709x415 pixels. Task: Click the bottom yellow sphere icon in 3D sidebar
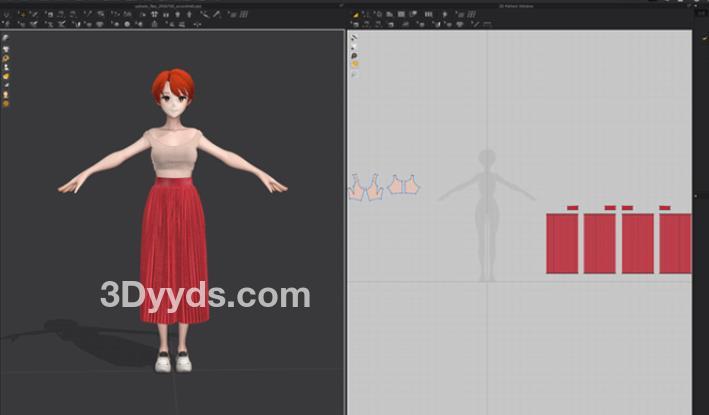click(5, 103)
